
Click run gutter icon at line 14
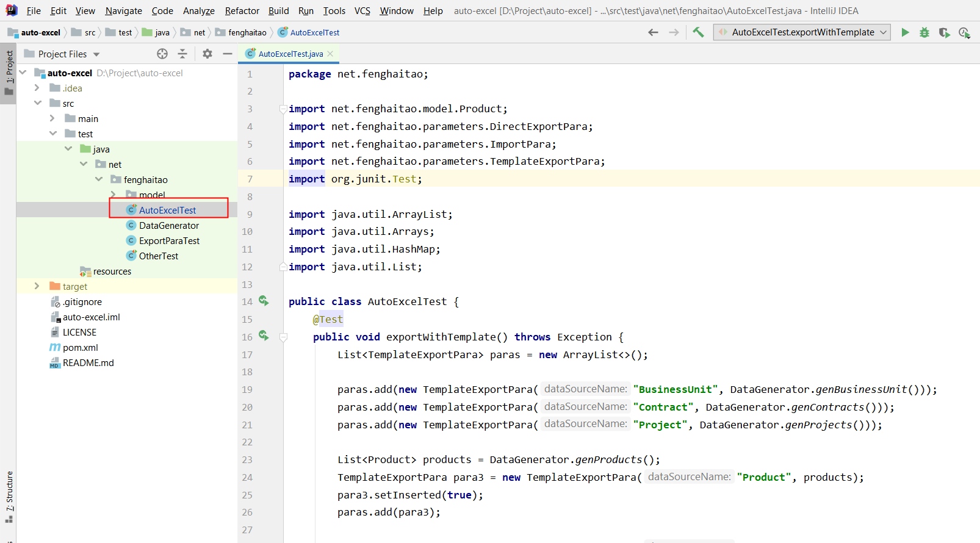[x=264, y=301]
